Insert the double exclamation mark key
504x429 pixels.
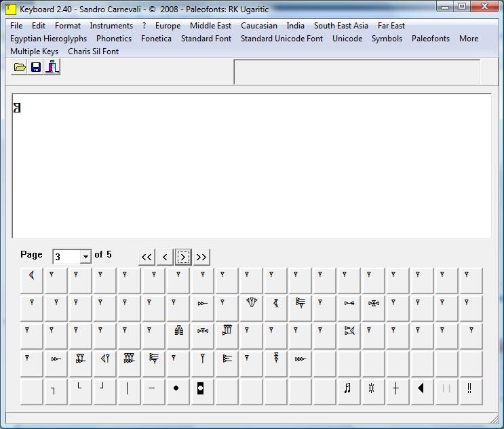[471, 392]
